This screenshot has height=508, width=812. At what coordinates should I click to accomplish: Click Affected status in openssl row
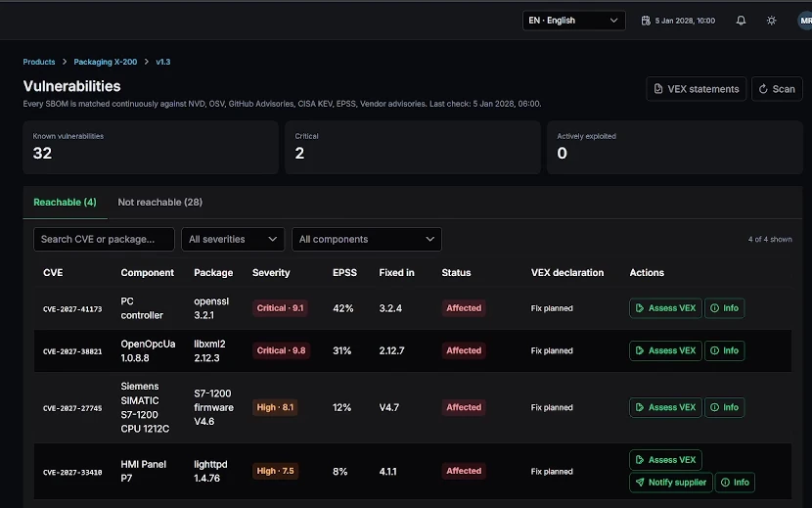[464, 308]
